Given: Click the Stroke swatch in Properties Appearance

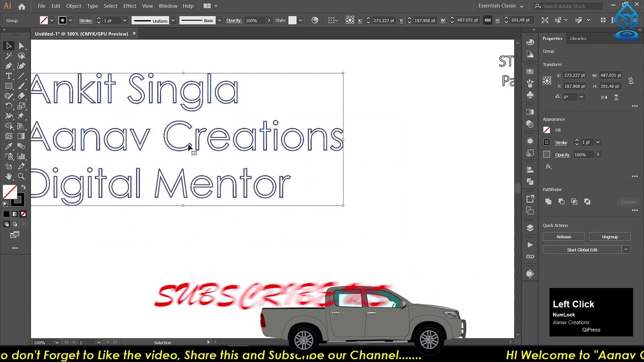Looking at the screenshot, I should click(x=547, y=142).
